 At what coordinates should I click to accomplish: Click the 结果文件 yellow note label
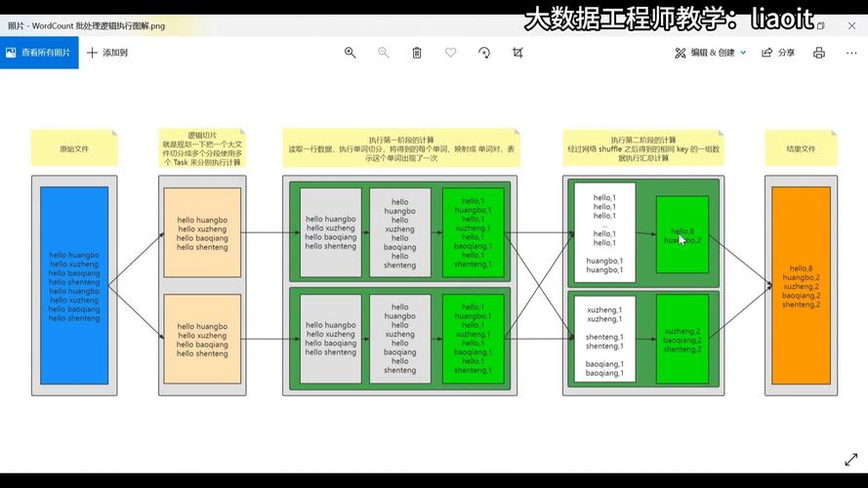point(801,148)
